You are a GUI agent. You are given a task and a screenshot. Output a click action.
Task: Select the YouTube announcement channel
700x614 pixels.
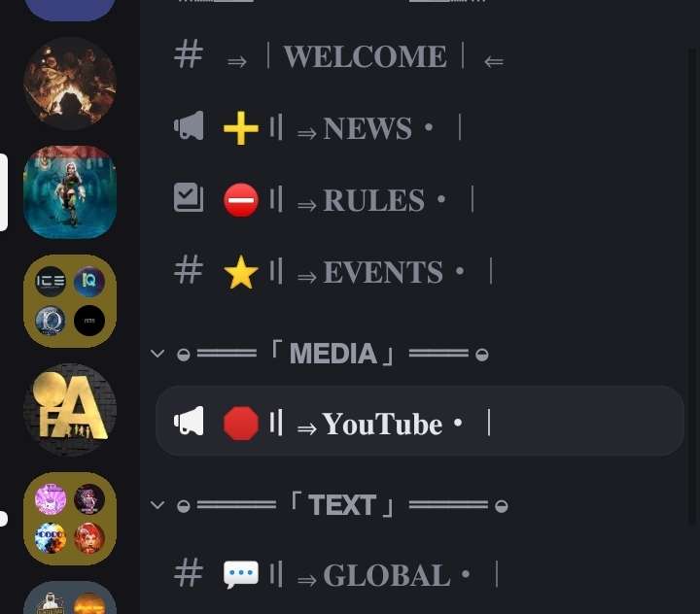click(420, 421)
